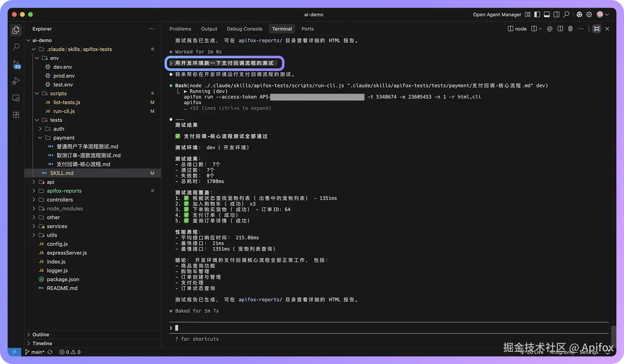Screen dimensions: 624x364
Task: Open the Extensions view
Action: pos(16,115)
